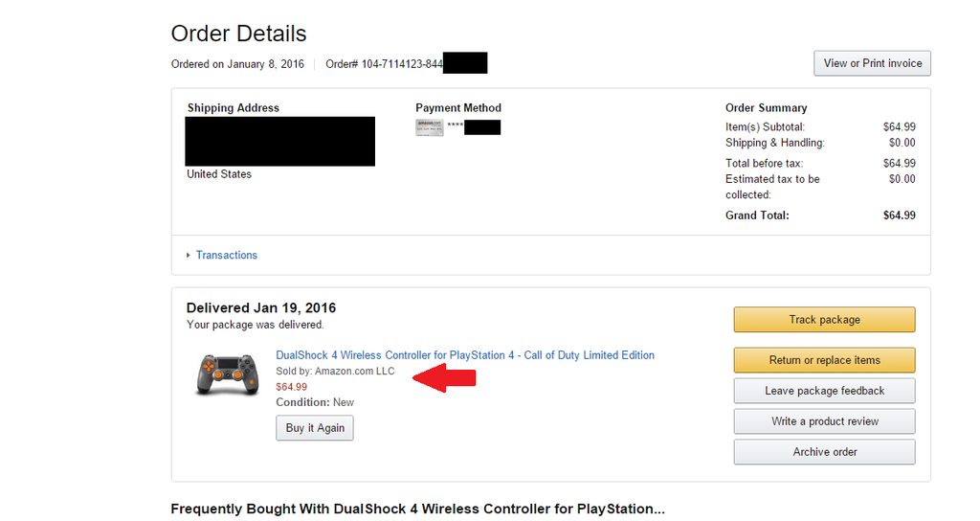Open the DualShock 4 Wireless Controller product link

click(465, 355)
